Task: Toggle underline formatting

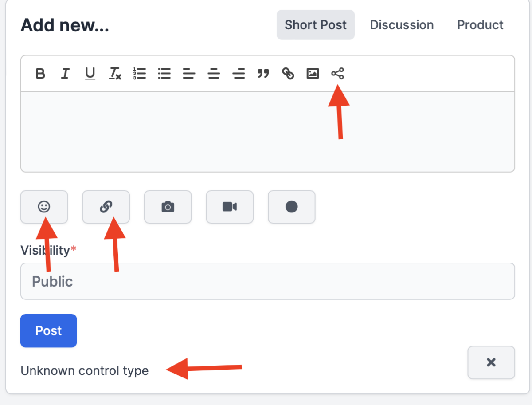Action: [90, 74]
